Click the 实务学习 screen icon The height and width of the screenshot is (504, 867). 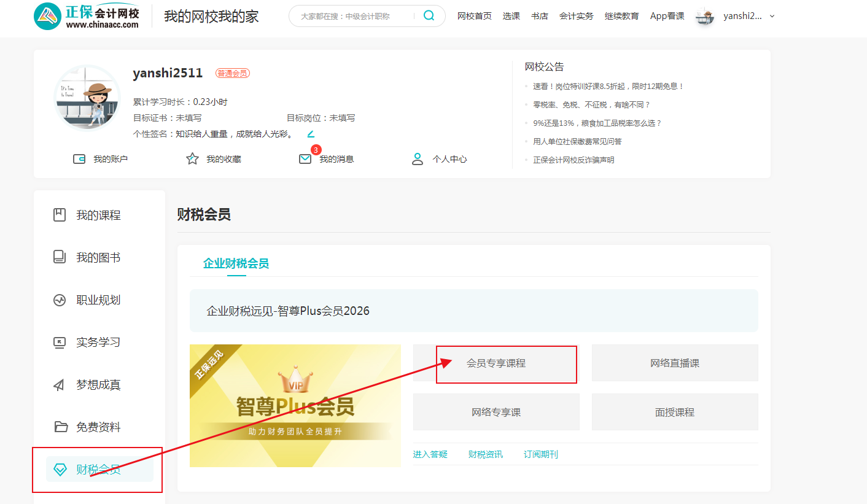point(60,343)
